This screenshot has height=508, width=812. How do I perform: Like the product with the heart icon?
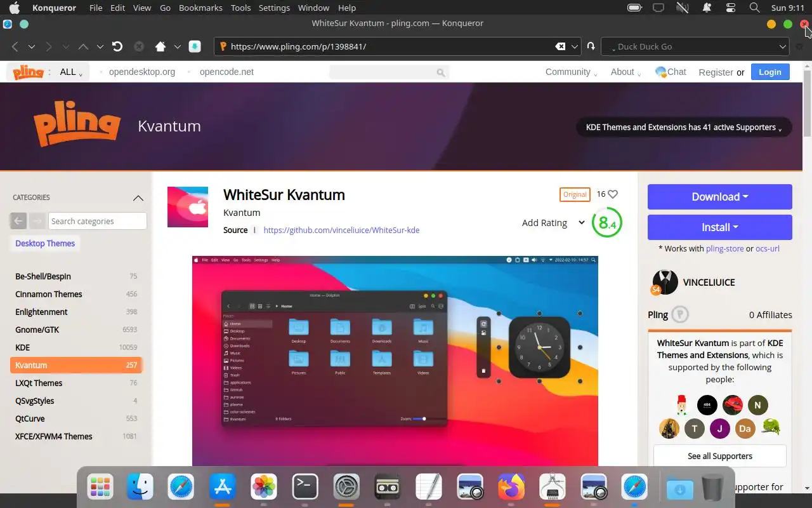tap(613, 194)
